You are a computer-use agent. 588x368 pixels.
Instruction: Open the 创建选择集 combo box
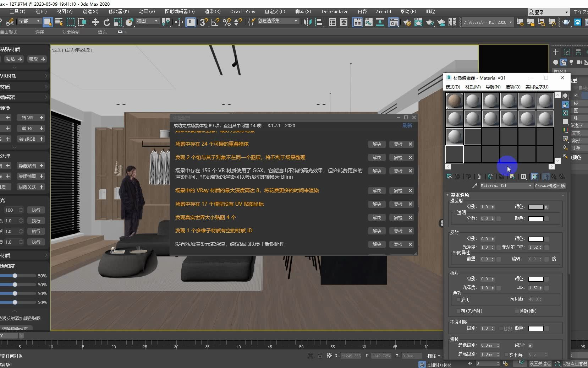[296, 21]
